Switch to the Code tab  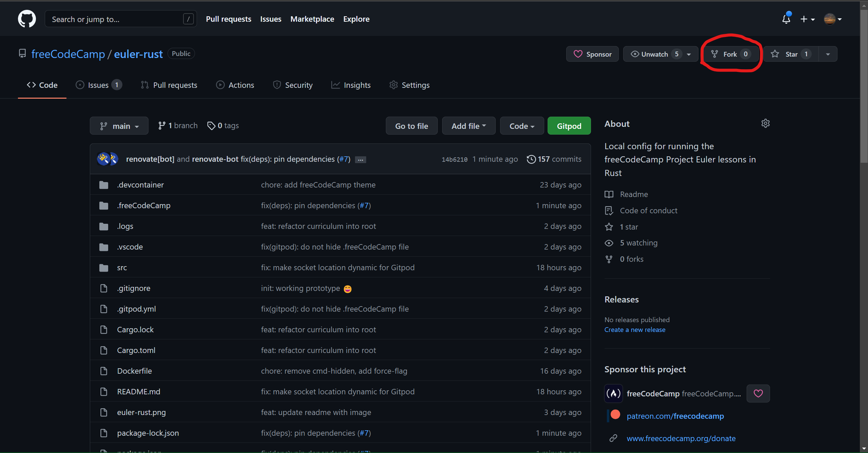pos(42,85)
